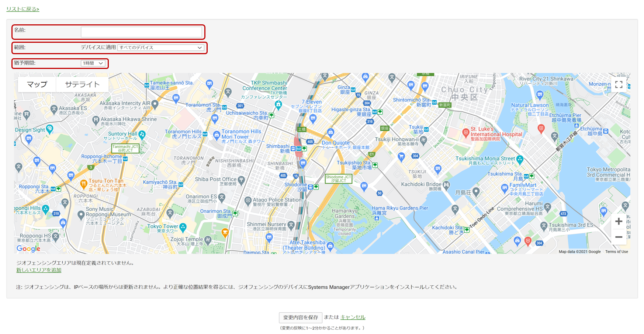Image resolution: width=644 pixels, height=334 pixels.
Task: Click the Tsukiji Hongwan-ji temple marker
Action: [423, 140]
